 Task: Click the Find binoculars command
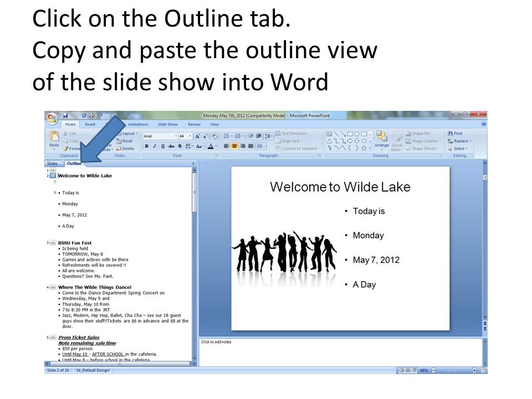(x=454, y=134)
